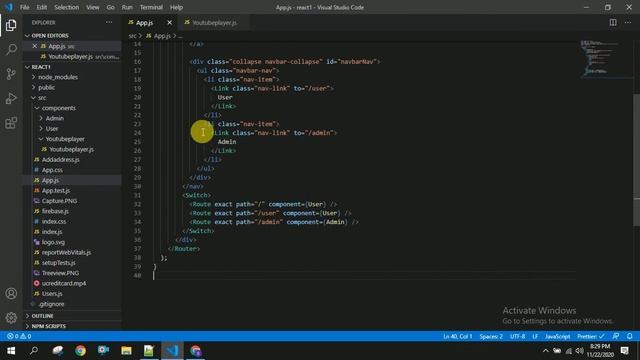Image resolution: width=640 pixels, height=360 pixels.
Task: Click the split editor right icon
Action: coord(613,22)
